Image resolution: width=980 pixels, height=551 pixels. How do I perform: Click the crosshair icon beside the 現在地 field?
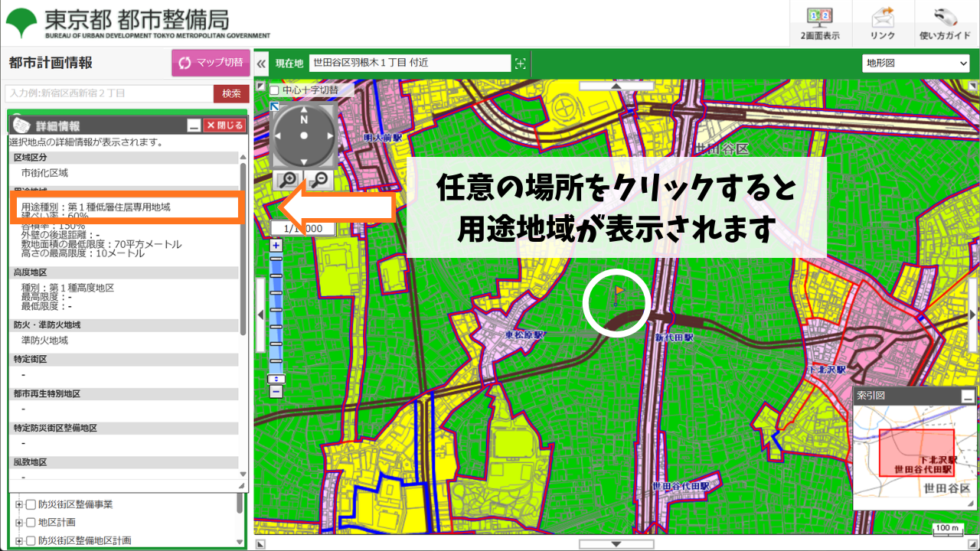coord(520,63)
